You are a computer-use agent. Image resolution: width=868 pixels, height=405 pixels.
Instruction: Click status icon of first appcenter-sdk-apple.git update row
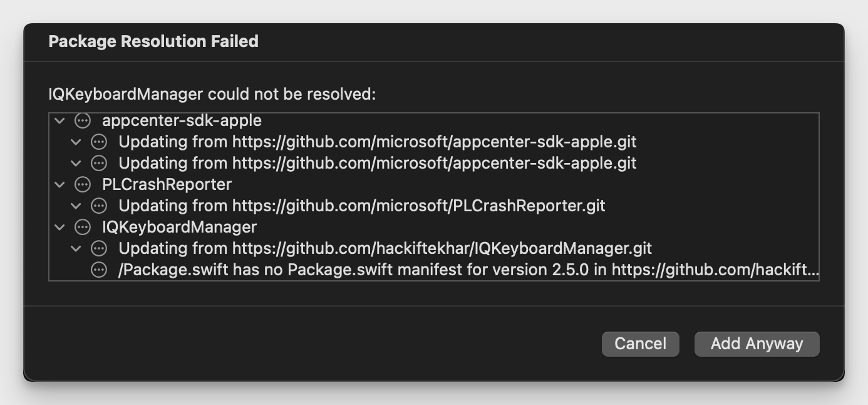pos(99,142)
